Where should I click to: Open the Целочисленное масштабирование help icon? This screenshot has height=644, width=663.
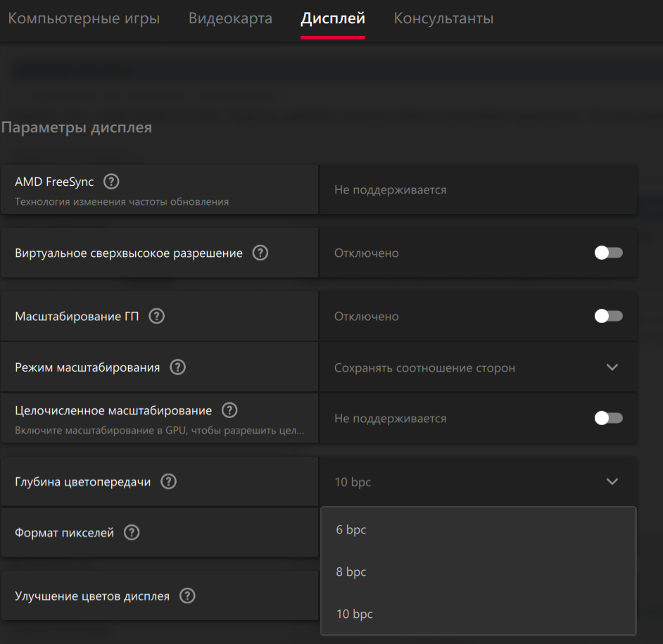pyautogui.click(x=229, y=410)
